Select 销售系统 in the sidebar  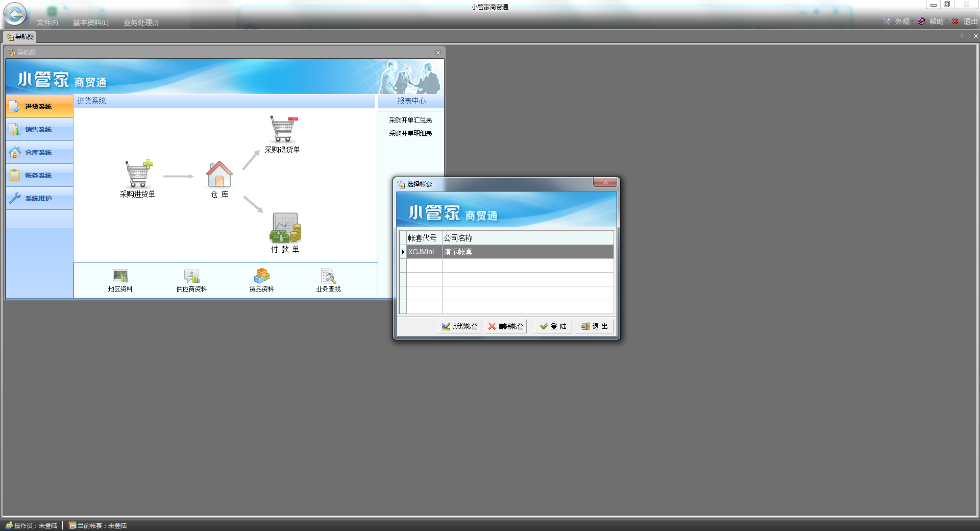click(x=39, y=129)
